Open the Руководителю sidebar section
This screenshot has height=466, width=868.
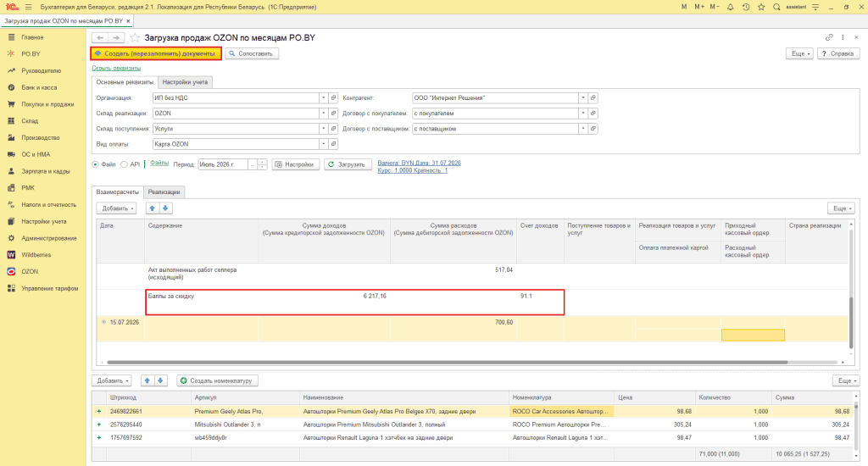[x=41, y=71]
